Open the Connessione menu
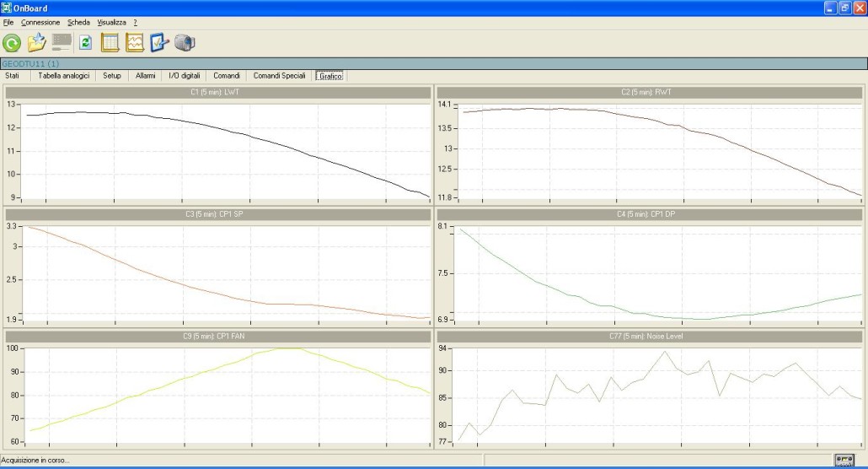 point(40,22)
